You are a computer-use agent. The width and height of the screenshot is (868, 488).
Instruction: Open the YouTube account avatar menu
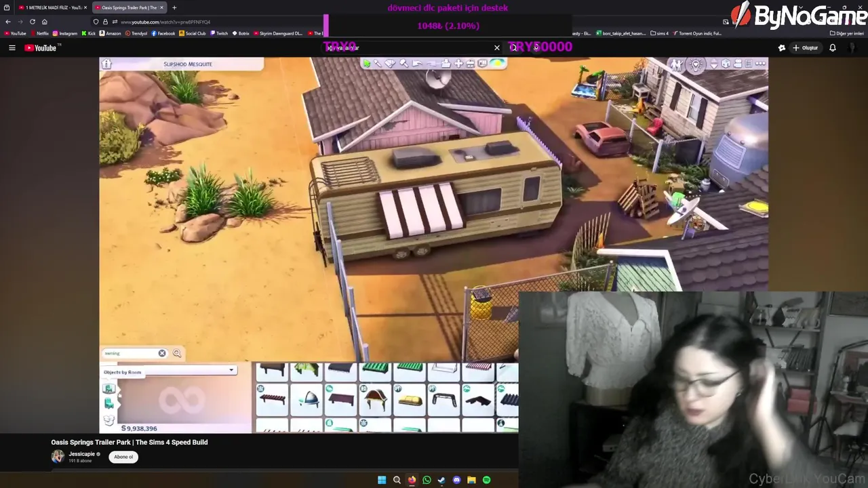pos(852,48)
